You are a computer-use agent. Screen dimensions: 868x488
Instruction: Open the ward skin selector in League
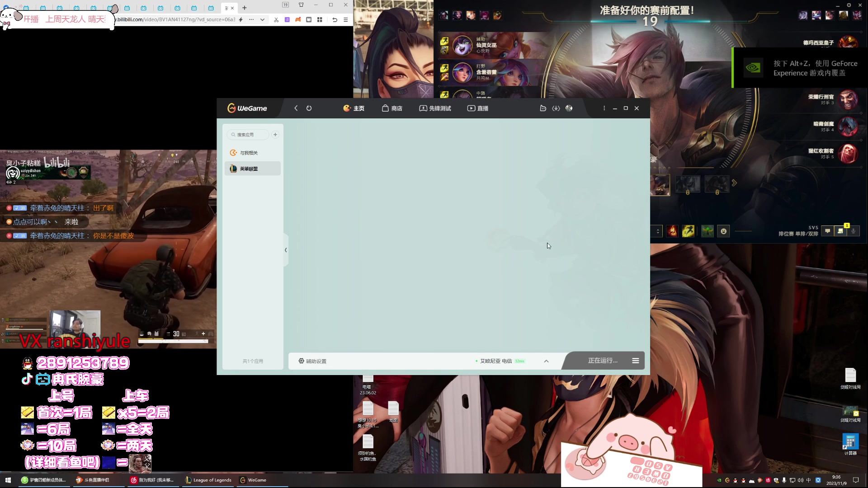pos(708,231)
